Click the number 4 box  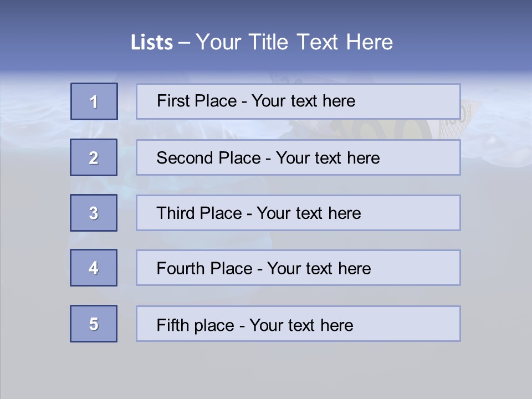[x=94, y=268]
